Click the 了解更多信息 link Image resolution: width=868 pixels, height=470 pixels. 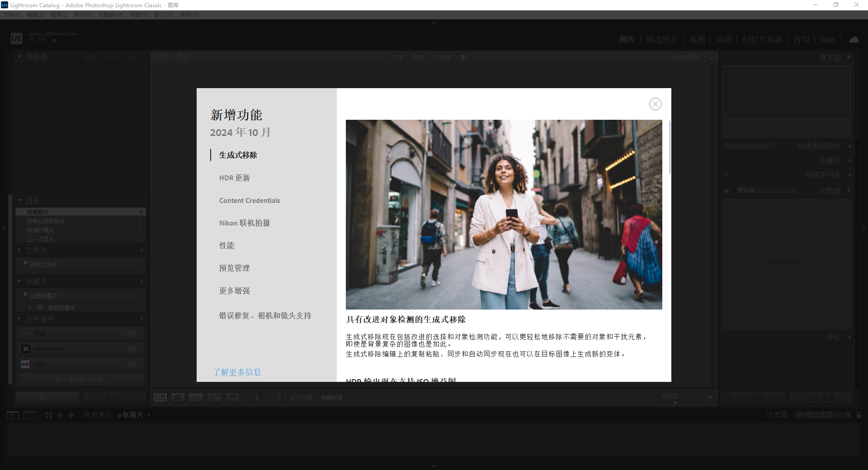237,372
